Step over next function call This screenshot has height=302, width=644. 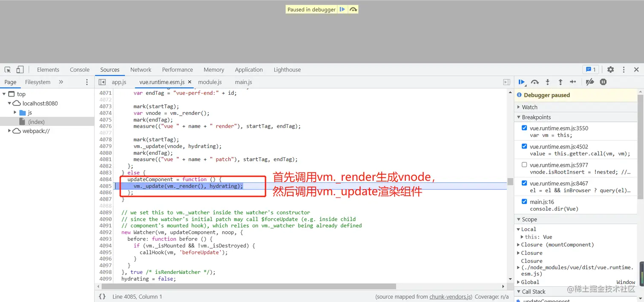tap(535, 82)
